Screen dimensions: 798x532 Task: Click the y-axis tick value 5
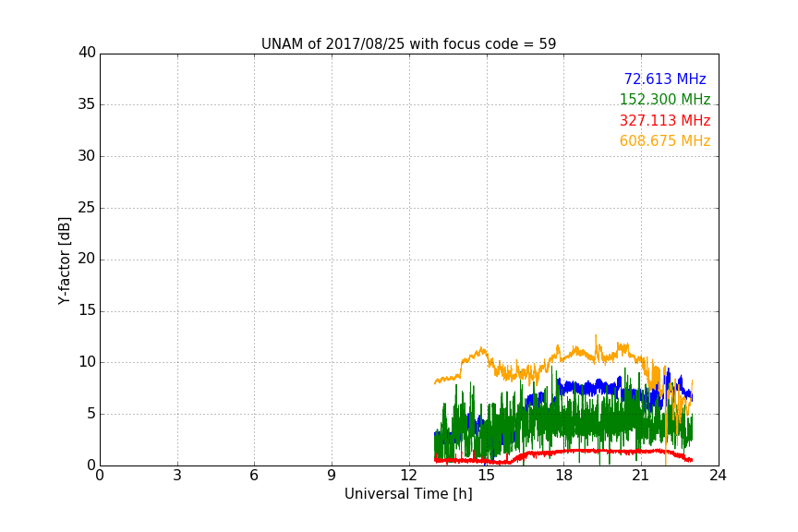pos(91,414)
